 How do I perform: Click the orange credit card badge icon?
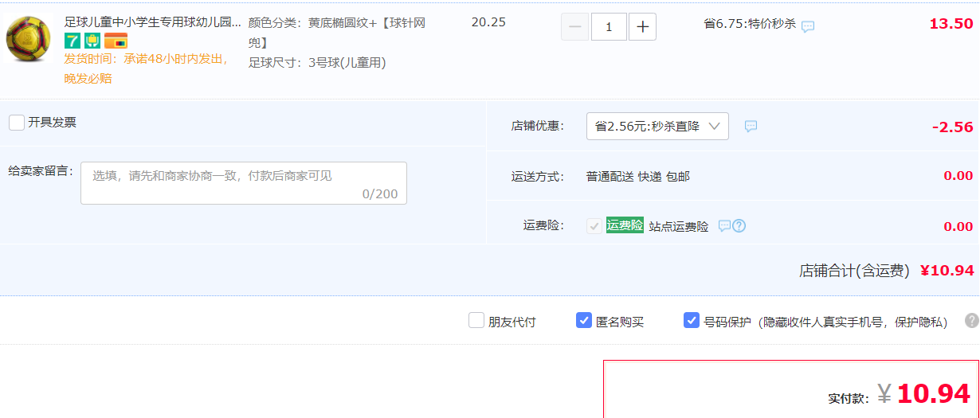(x=116, y=41)
